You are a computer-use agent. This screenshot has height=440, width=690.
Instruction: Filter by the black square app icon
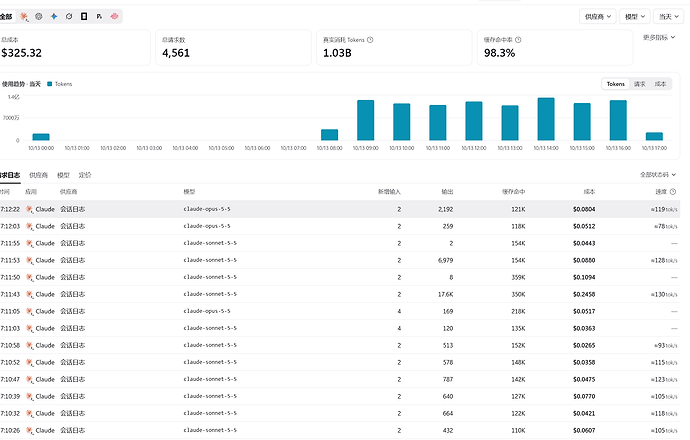pos(84,16)
